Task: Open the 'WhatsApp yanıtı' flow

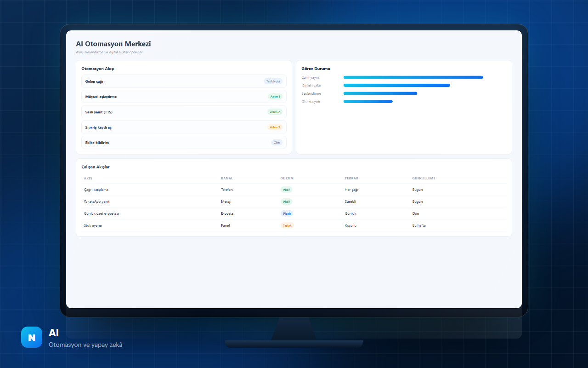Action: (x=97, y=201)
